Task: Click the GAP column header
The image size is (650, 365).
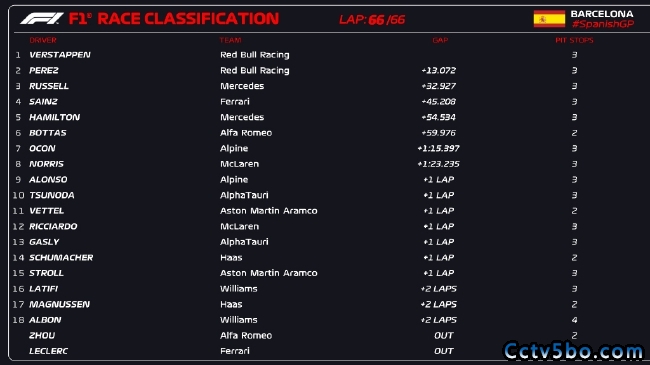Action: pyautogui.click(x=440, y=40)
